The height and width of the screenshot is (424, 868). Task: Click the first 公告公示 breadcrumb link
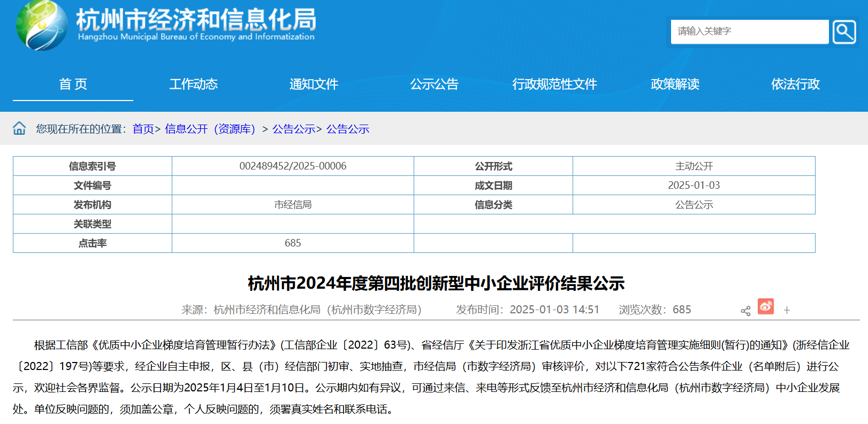pyautogui.click(x=294, y=129)
